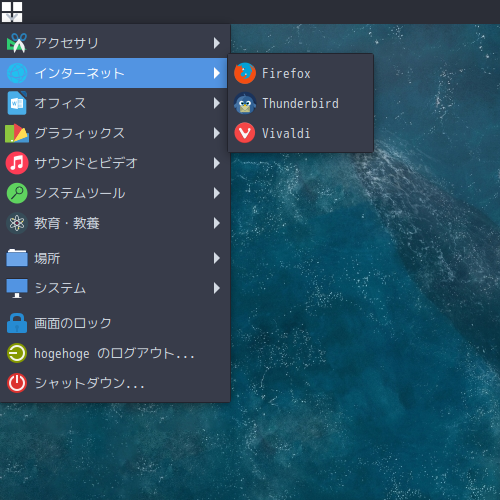500x500 pixels.
Task: Click the Firefox browser icon
Action: [x=245, y=73]
